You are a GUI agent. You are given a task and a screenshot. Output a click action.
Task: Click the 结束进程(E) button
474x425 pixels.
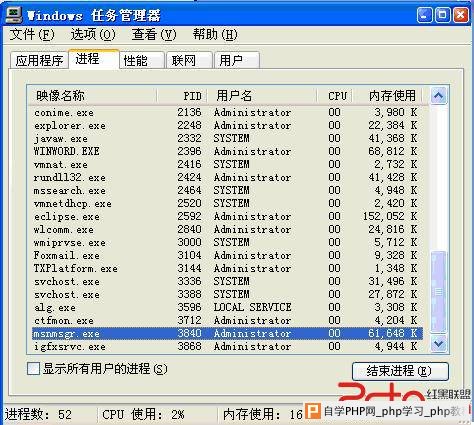400,371
